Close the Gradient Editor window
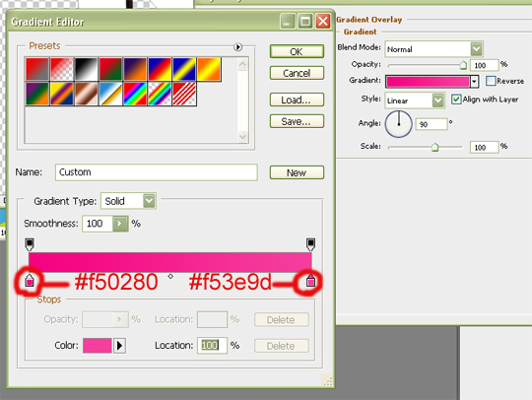 (323, 22)
